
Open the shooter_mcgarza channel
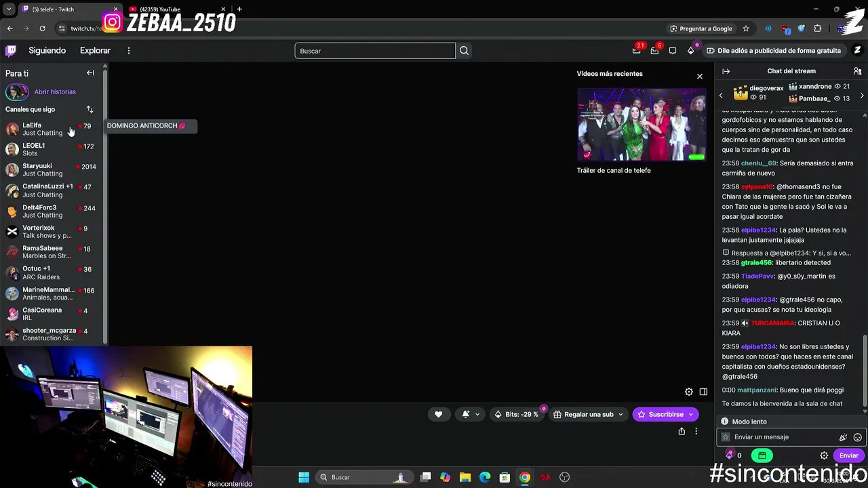[x=52, y=334]
